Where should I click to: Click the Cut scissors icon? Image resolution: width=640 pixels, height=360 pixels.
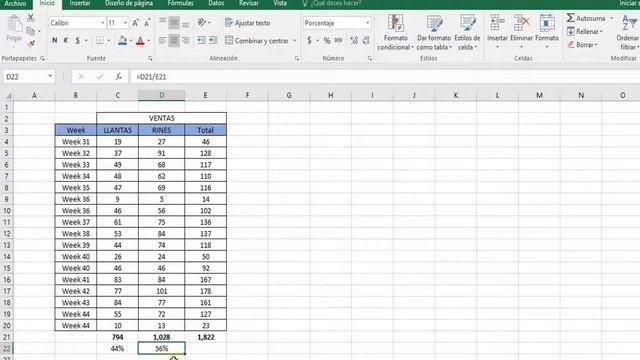click(x=31, y=18)
